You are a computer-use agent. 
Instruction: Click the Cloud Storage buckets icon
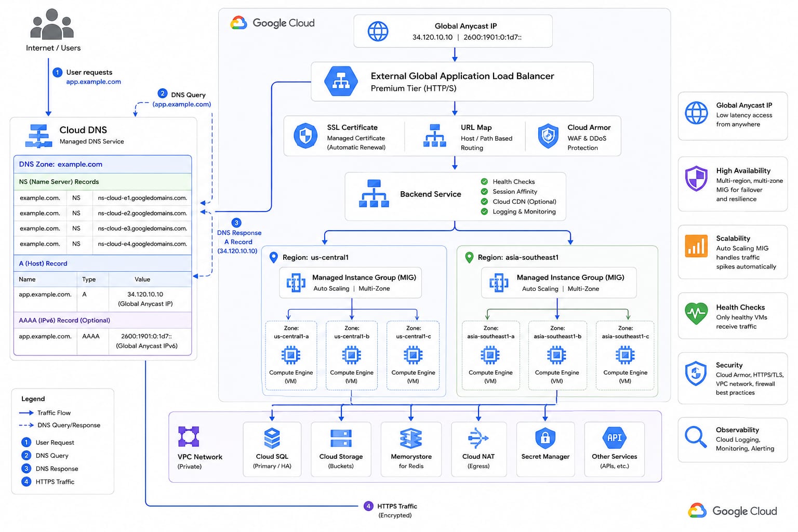coord(341,438)
